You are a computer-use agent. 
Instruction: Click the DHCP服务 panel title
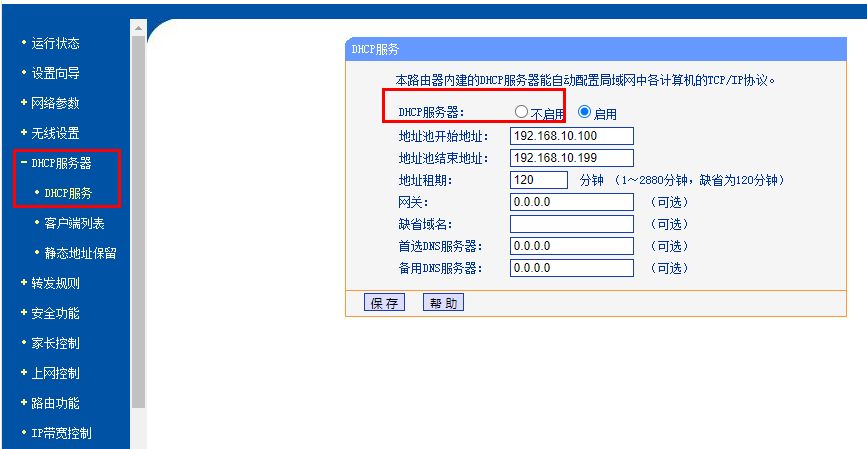pyautogui.click(x=375, y=49)
